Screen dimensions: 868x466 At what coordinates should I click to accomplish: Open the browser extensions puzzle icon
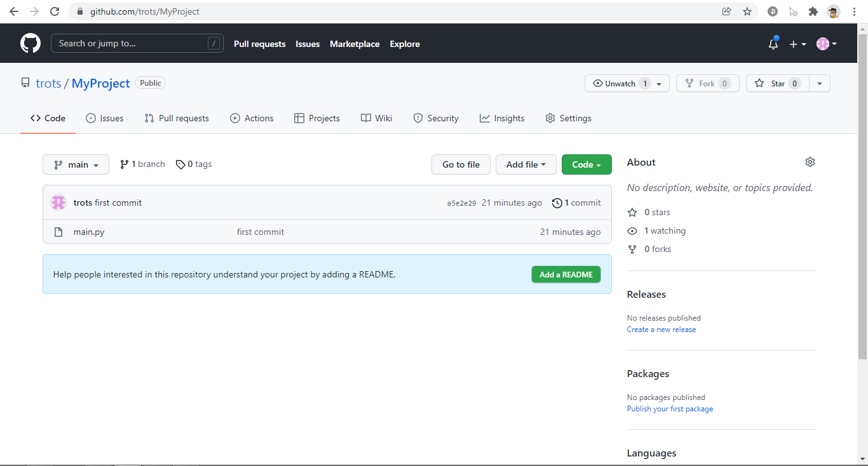pos(813,11)
